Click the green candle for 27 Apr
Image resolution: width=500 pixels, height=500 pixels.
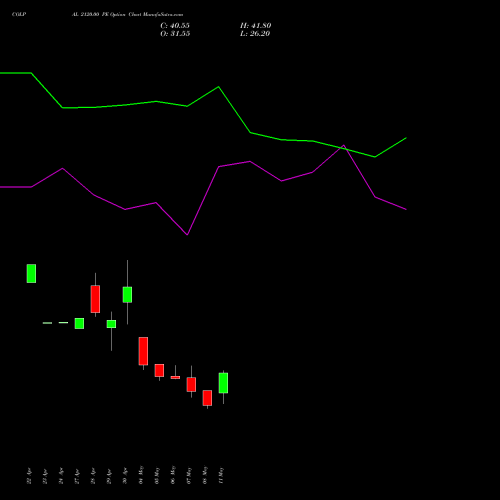[79, 323]
